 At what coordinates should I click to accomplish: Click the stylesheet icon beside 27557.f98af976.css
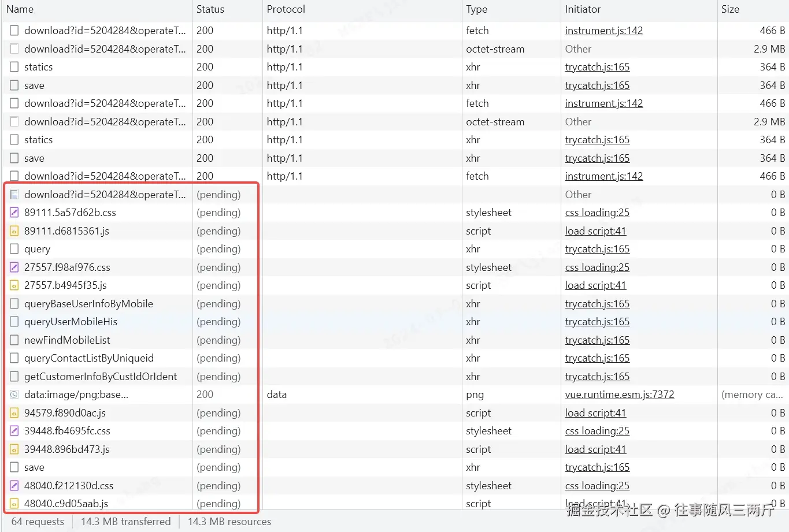14,267
